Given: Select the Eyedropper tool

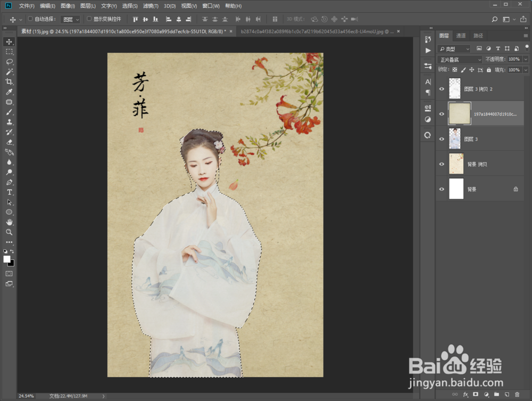Looking at the screenshot, I should click(x=9, y=92).
